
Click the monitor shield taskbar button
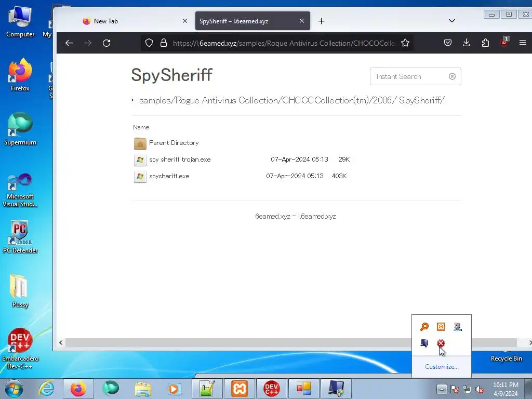tap(336, 389)
